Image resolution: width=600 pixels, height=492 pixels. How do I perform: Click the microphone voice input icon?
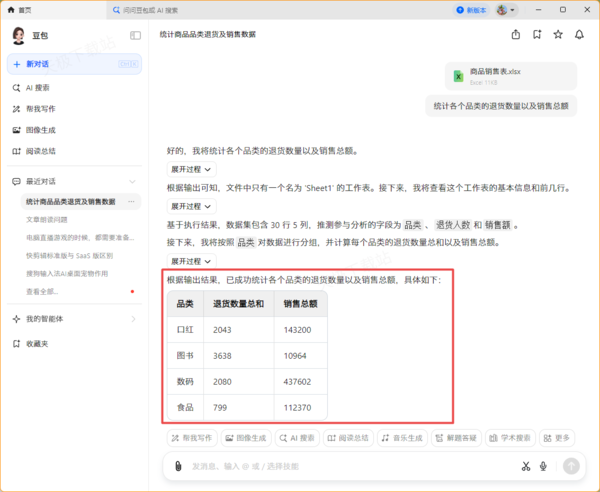pos(543,466)
